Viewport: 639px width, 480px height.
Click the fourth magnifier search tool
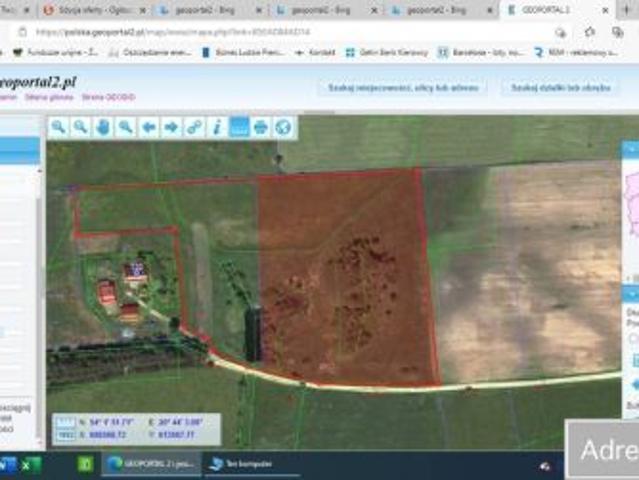click(126, 127)
